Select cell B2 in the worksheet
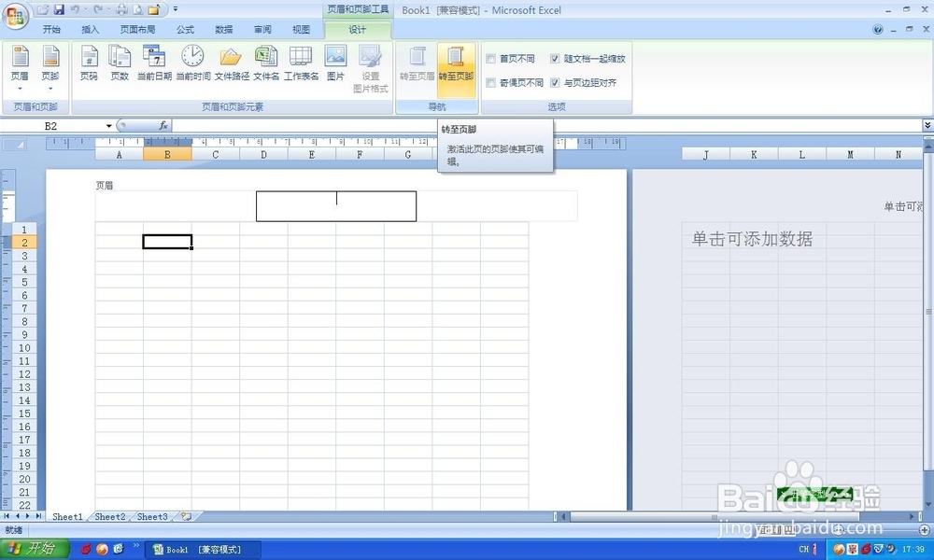The height and width of the screenshot is (560, 934). tap(167, 242)
